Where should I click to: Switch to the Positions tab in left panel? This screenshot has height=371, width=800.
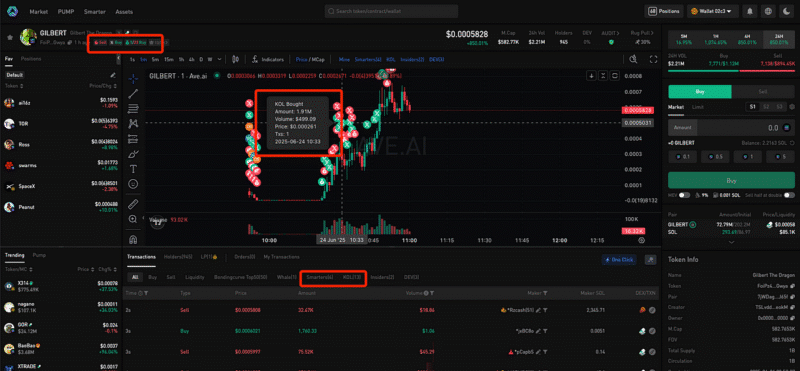[x=31, y=59]
